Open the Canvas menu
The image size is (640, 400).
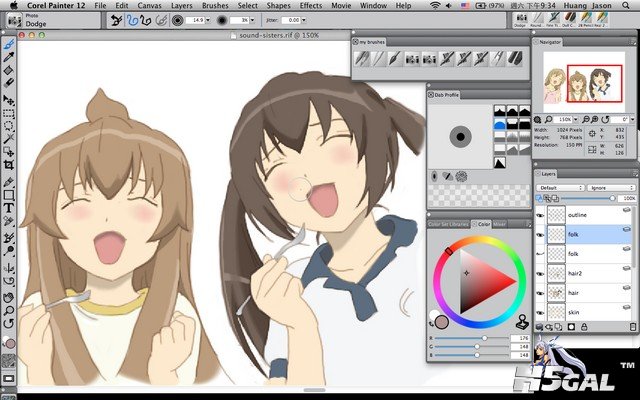click(x=149, y=6)
